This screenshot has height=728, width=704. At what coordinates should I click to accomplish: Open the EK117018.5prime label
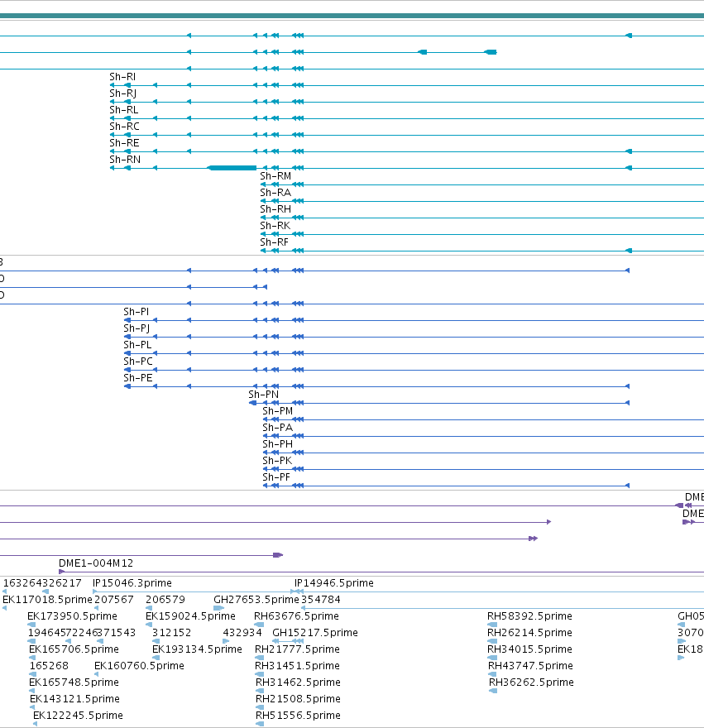47,600
